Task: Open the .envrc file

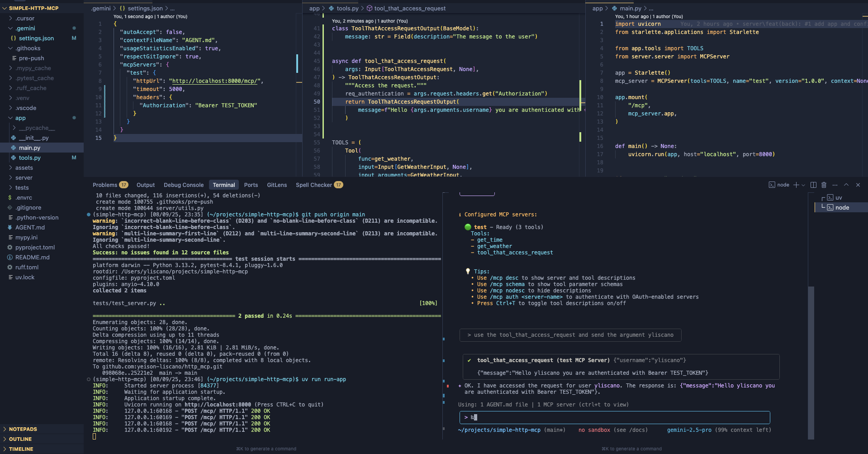Action: pos(24,197)
